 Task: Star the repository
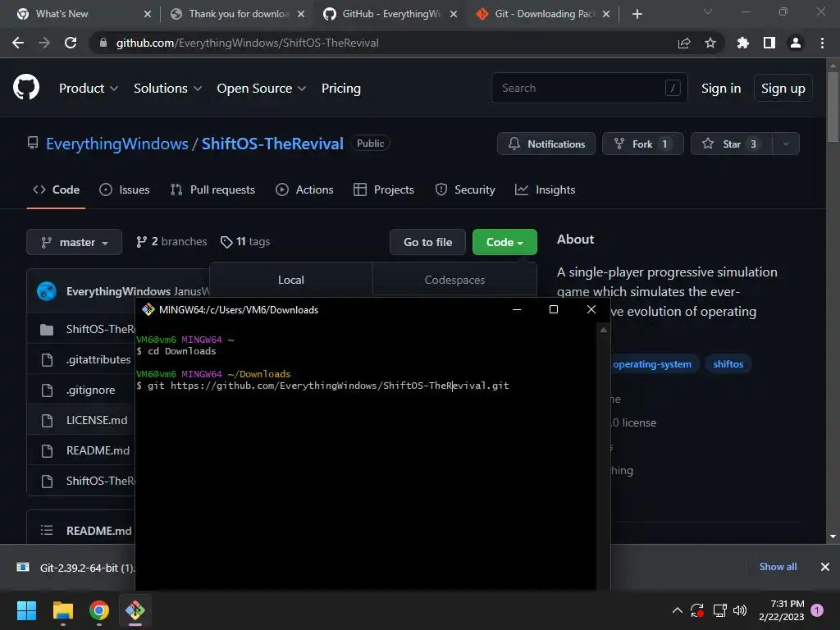(x=731, y=144)
